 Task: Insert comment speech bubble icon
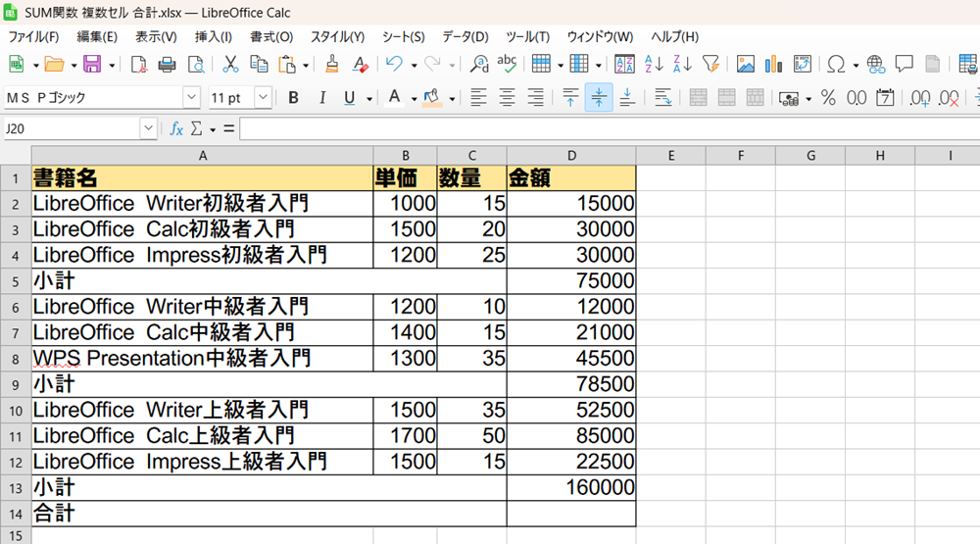coord(904,64)
